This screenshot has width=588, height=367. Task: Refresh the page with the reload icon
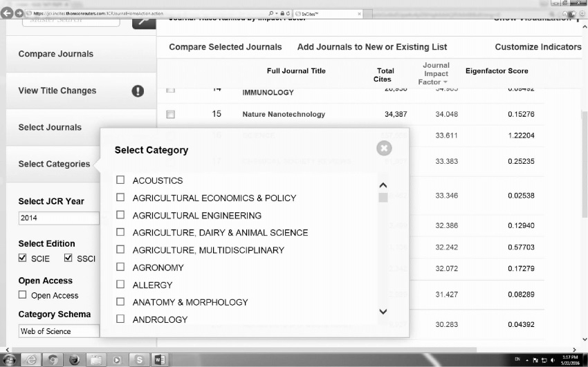288,14
